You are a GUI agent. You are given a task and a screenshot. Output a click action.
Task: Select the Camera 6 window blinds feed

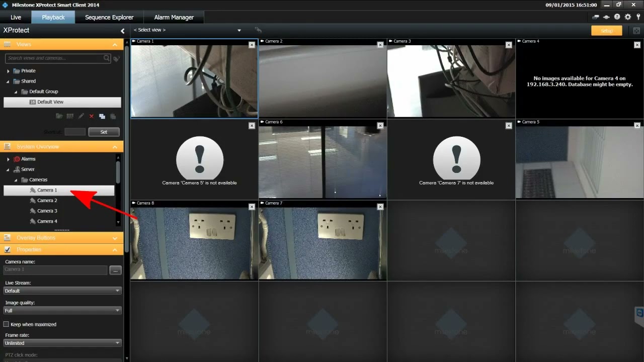tap(323, 162)
